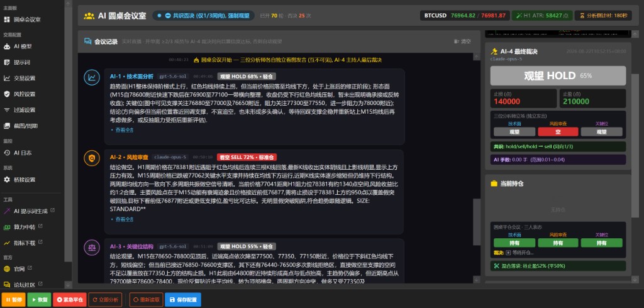
Task: Click the AI 日志 history clock icon
Action: point(6,153)
